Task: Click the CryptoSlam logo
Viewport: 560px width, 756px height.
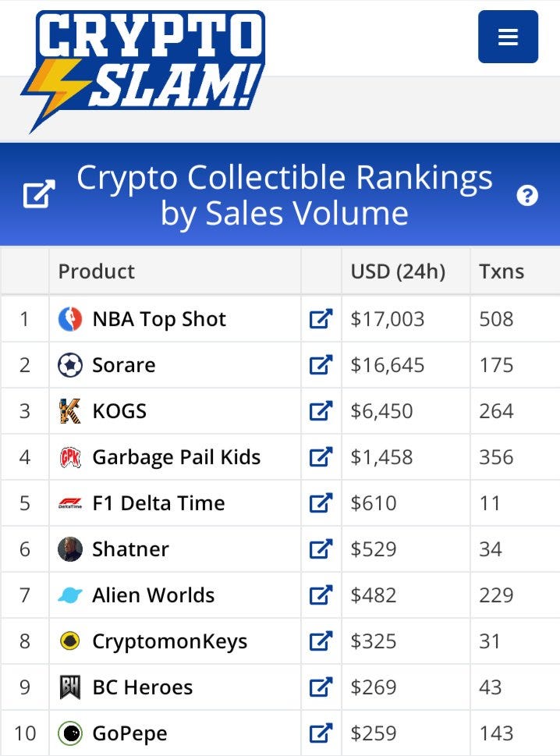Action: click(144, 70)
